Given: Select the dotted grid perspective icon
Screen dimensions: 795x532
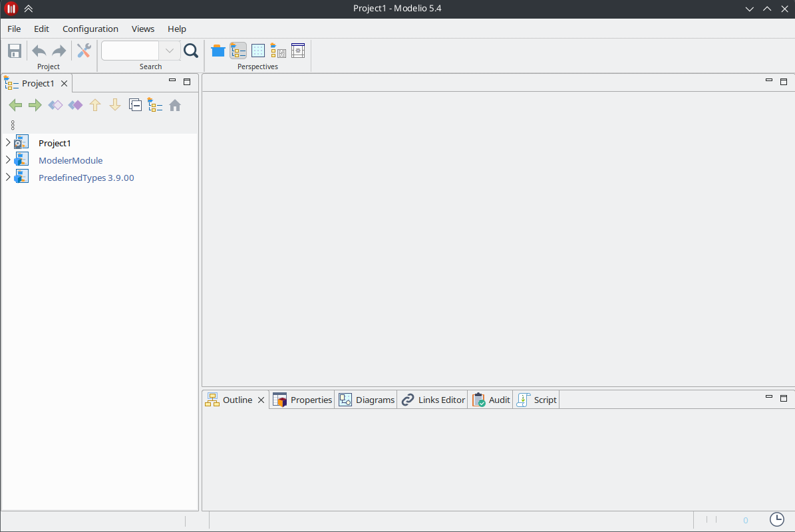Looking at the screenshot, I should pos(258,51).
